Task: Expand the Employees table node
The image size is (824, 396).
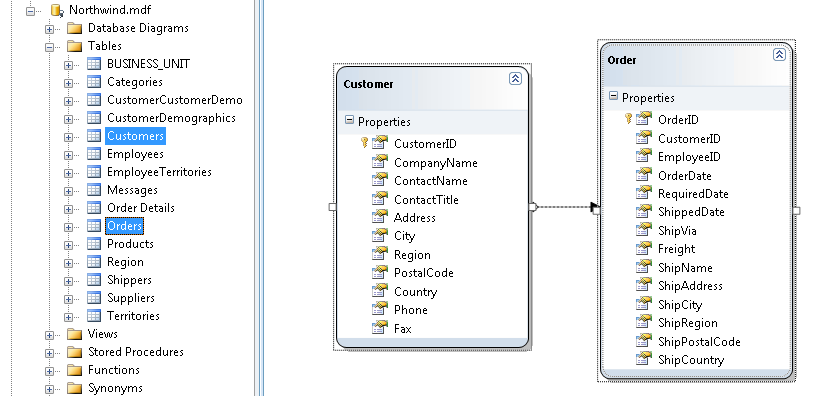Action: coord(68,155)
